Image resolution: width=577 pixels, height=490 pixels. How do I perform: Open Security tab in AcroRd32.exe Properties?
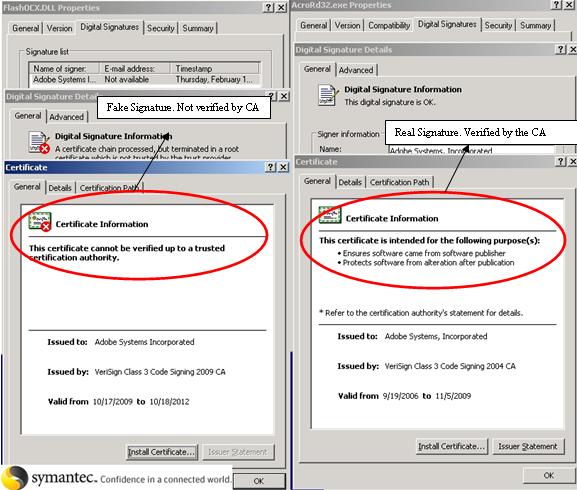click(x=498, y=25)
